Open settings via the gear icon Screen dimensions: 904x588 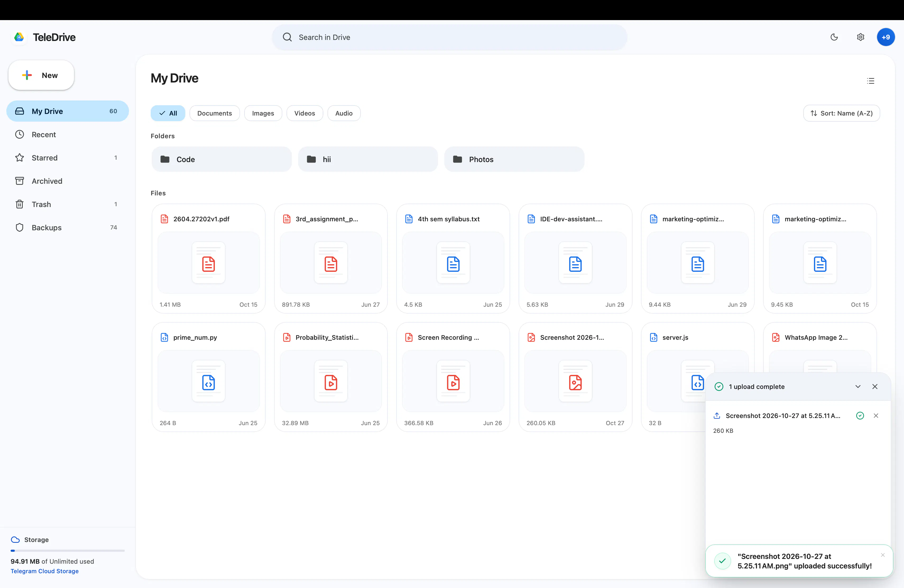coord(860,37)
